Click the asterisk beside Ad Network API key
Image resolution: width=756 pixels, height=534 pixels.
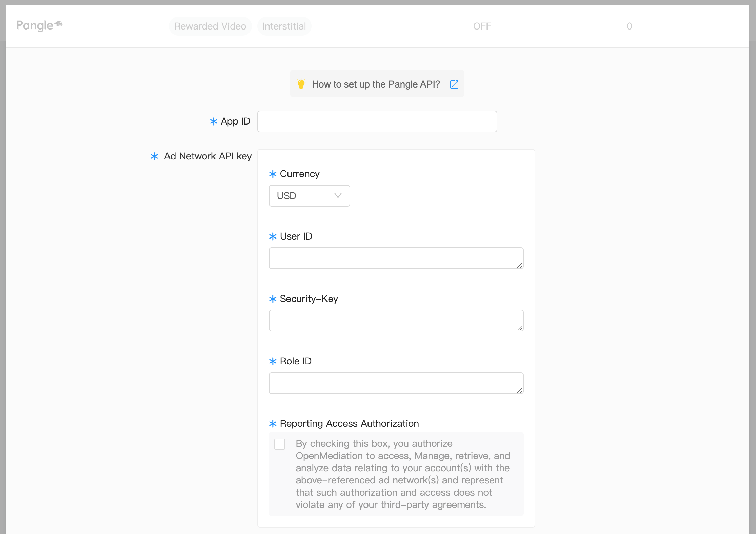[154, 156]
